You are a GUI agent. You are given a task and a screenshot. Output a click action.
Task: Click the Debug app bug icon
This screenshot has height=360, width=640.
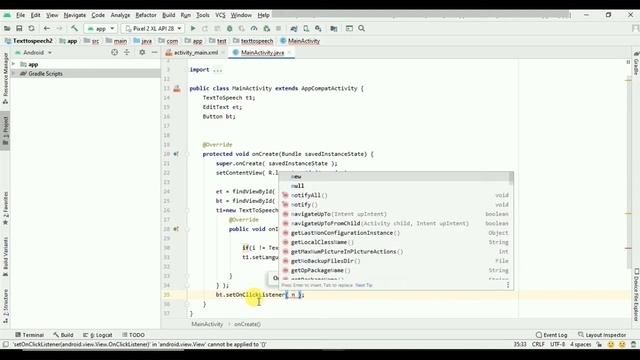tap(229, 29)
